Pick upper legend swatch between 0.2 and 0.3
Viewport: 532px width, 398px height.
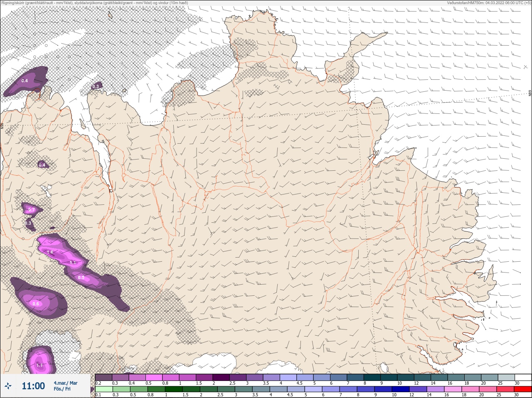103,377
